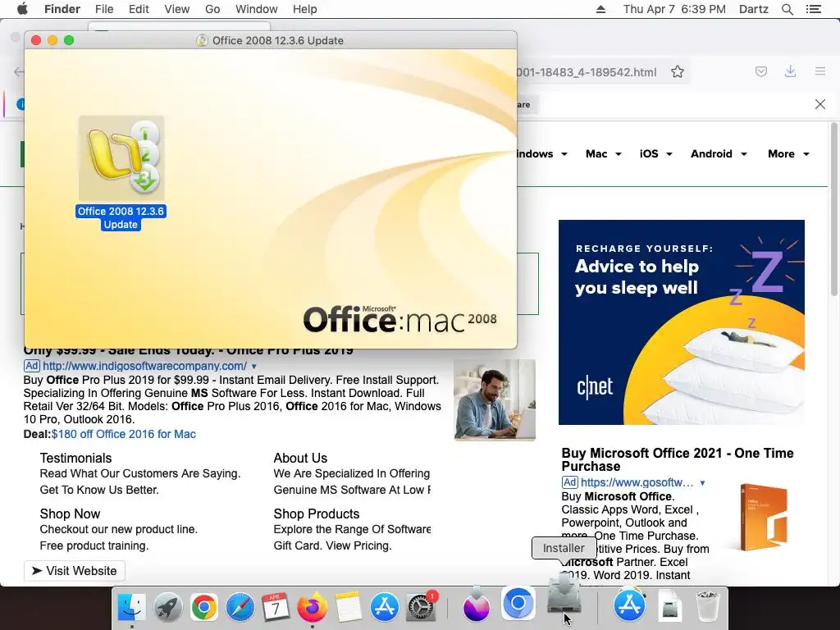Click the eject icon in the menu bar
Screen dimensions: 840x630
(600, 9)
